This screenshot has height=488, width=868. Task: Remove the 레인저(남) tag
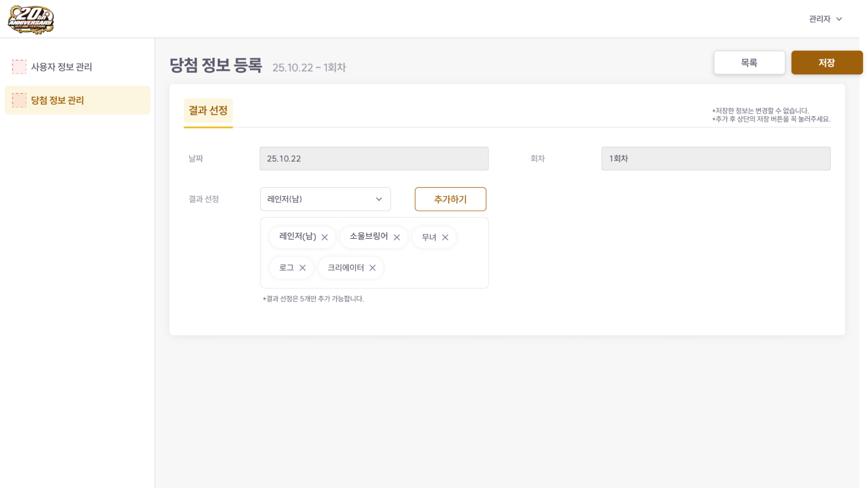tap(324, 238)
